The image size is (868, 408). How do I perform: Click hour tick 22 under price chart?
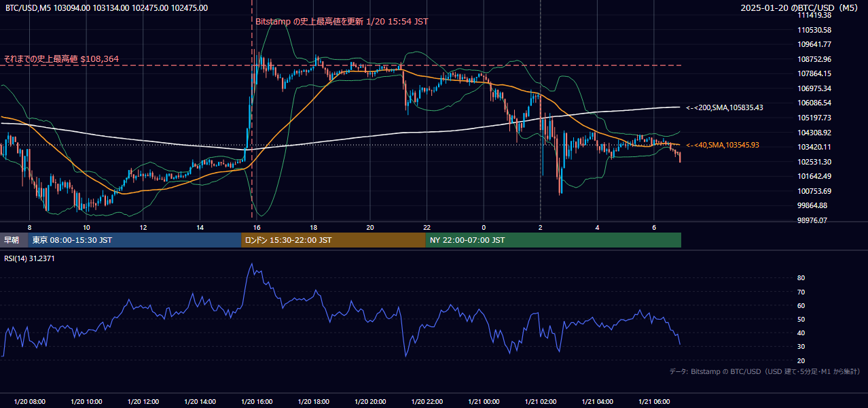[x=427, y=227]
